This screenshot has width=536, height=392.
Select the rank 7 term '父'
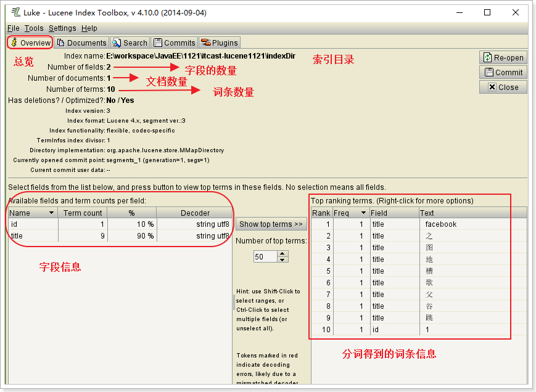(x=419, y=295)
